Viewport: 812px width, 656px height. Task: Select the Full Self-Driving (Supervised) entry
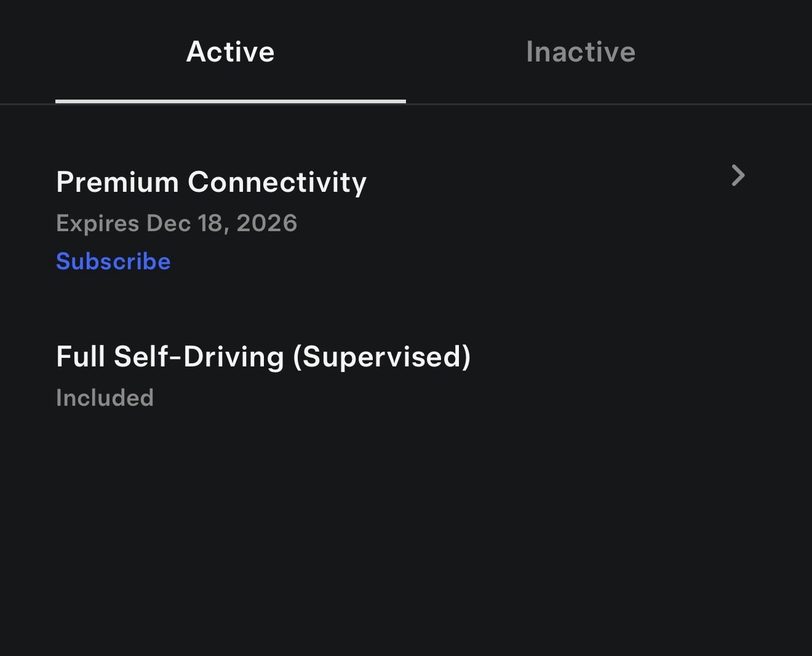263,357
